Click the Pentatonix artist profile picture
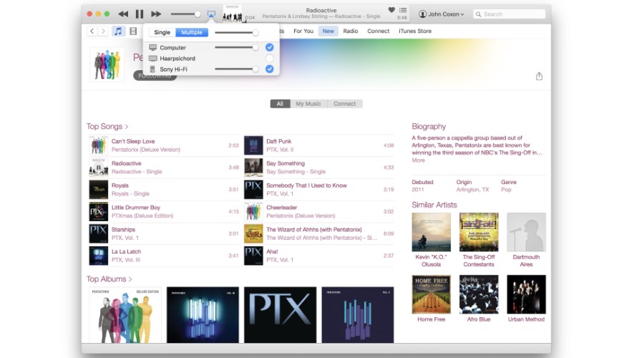 pyautogui.click(x=107, y=64)
